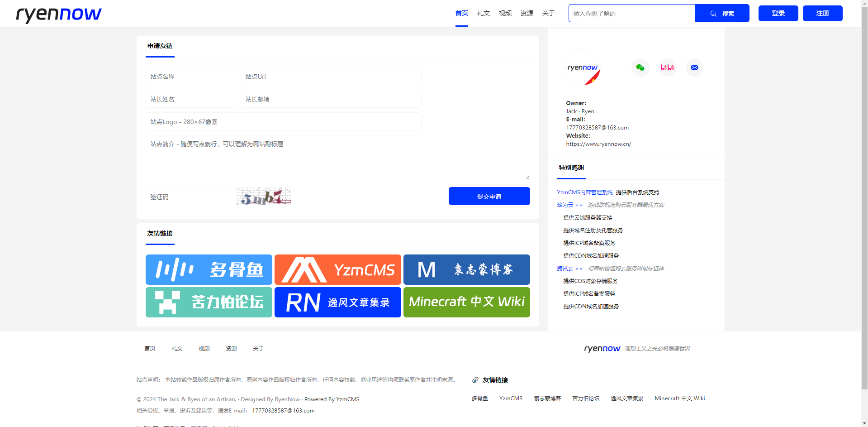Open 札文 in top navigation
This screenshot has height=427, width=868.
[484, 13]
